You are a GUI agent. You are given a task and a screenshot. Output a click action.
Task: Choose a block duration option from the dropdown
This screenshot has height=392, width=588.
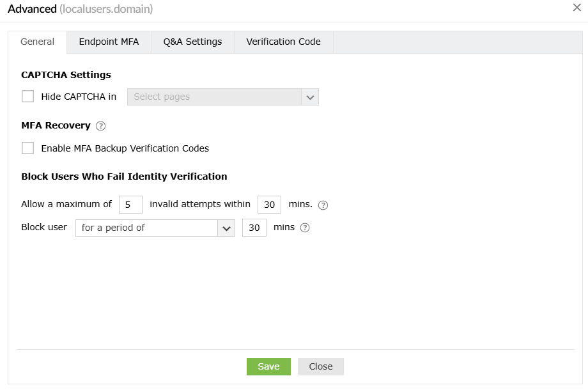(153, 228)
